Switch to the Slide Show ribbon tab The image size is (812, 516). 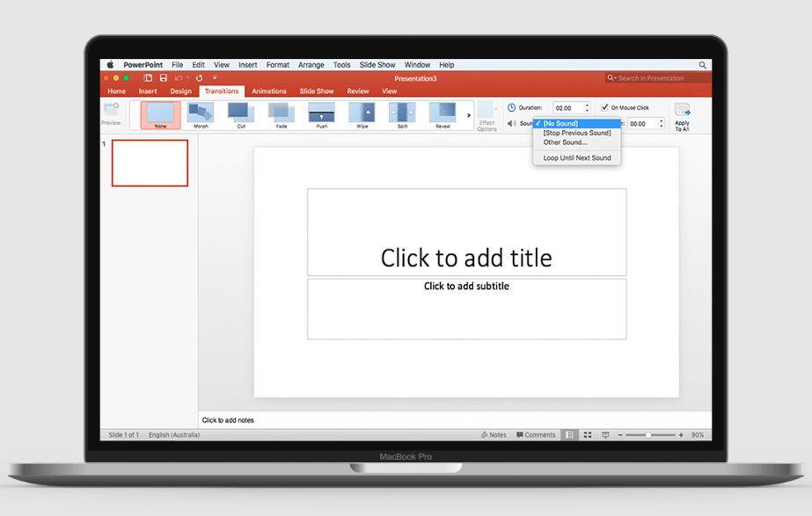317,91
